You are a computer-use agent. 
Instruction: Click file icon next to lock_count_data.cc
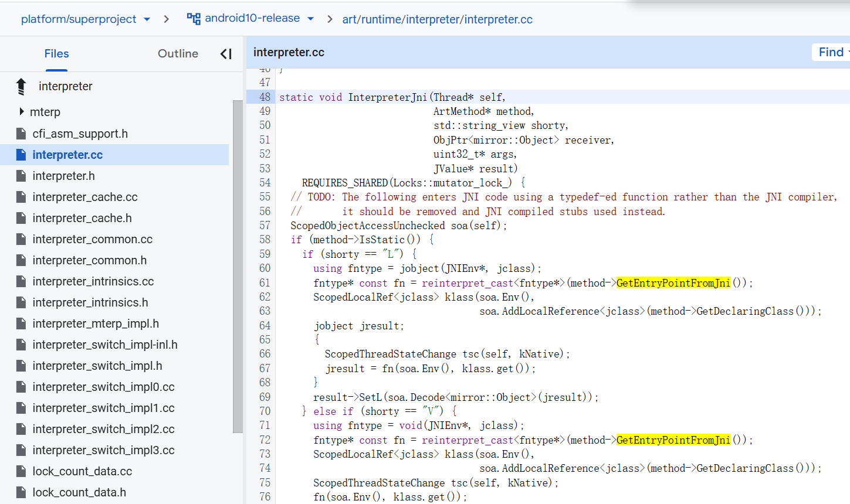pos(21,471)
